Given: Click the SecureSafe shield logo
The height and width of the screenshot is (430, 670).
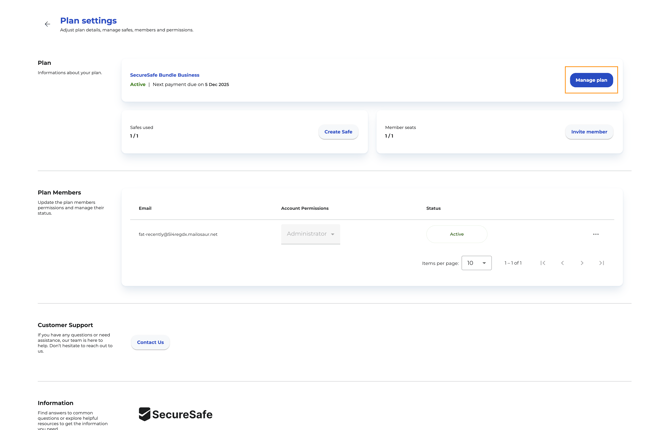Looking at the screenshot, I should [x=145, y=414].
